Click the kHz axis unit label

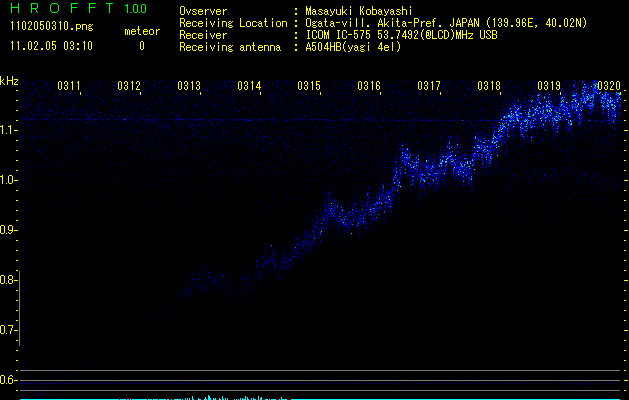9,81
